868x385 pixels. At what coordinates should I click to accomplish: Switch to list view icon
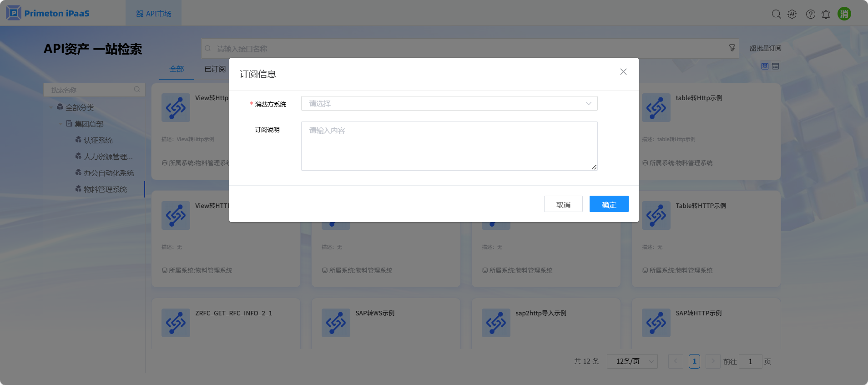tap(776, 66)
